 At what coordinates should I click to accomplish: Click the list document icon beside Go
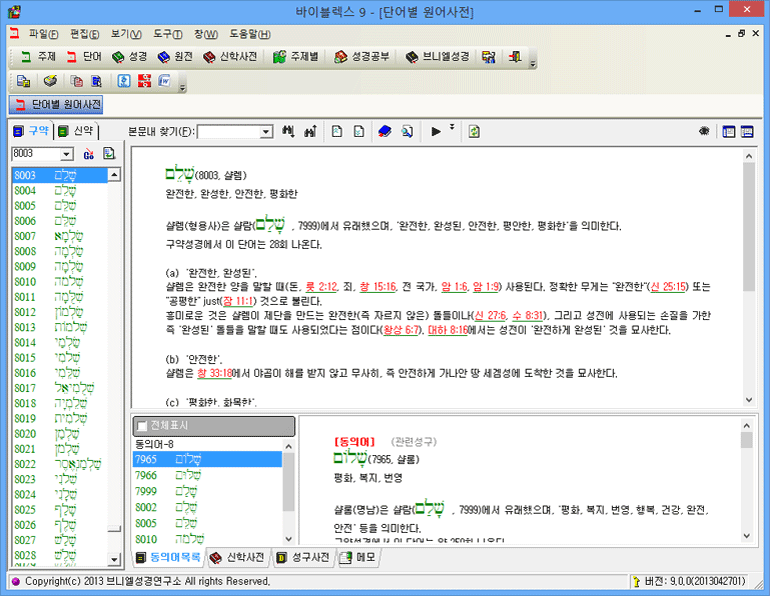click(109, 154)
